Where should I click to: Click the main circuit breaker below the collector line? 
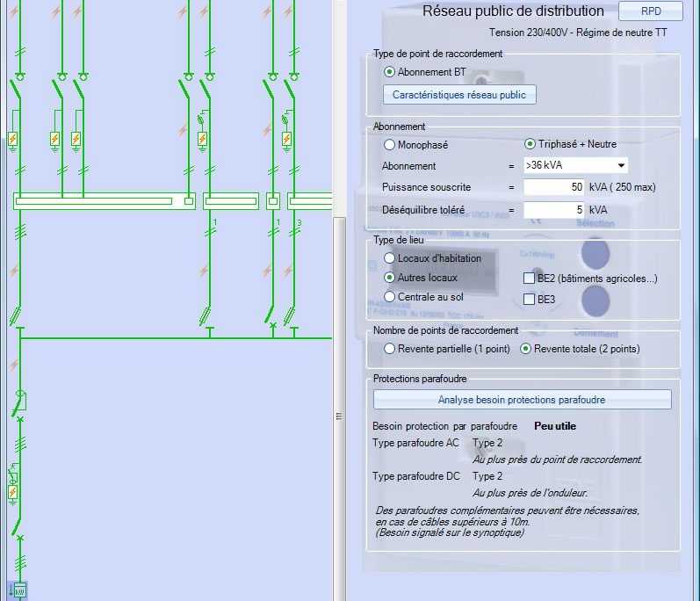pyautogui.click(x=18, y=404)
